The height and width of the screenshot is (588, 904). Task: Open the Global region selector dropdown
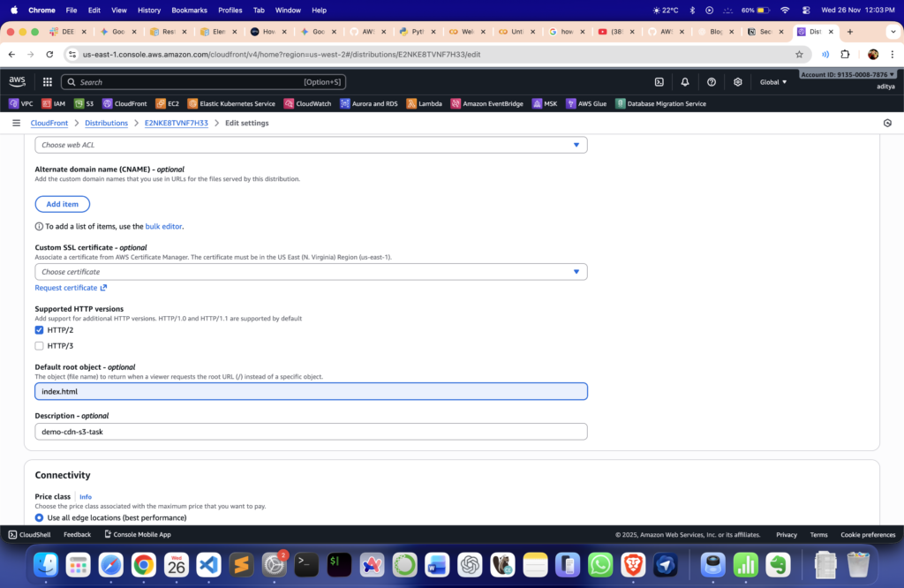coord(773,82)
